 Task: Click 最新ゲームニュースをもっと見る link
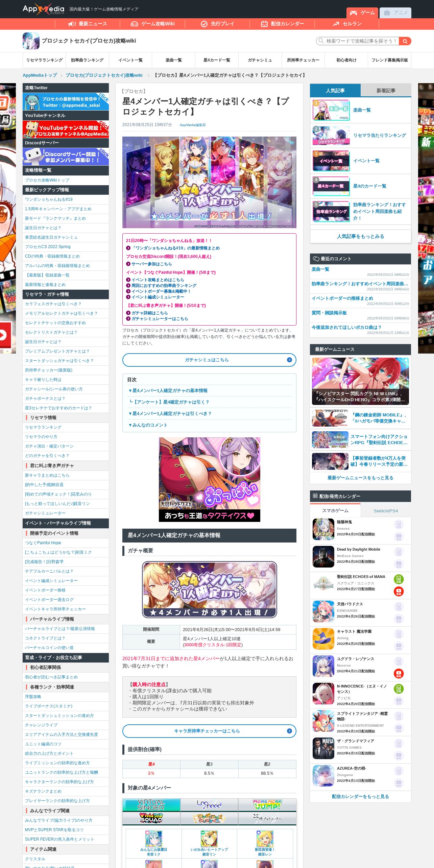(361, 478)
